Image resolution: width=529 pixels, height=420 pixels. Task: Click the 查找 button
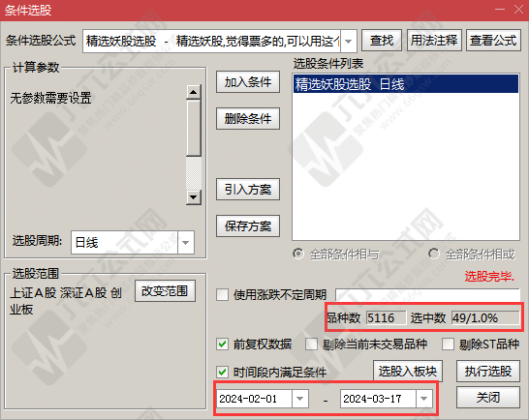(x=382, y=41)
